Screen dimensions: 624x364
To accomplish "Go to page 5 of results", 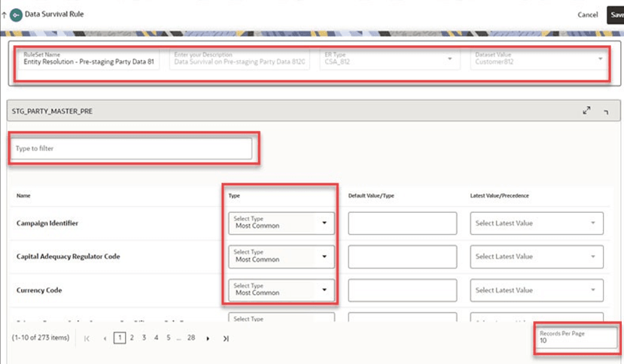I will pyautogui.click(x=169, y=338).
